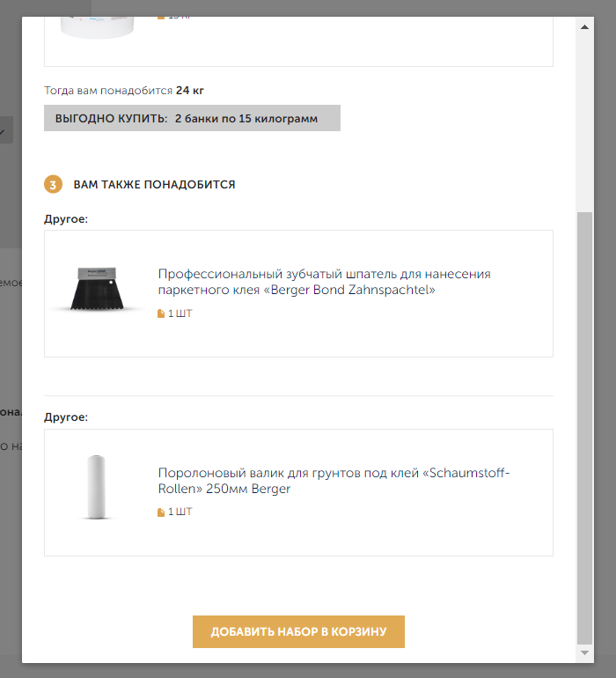
Task: Open the notched spatula product image
Action: [x=96, y=289]
